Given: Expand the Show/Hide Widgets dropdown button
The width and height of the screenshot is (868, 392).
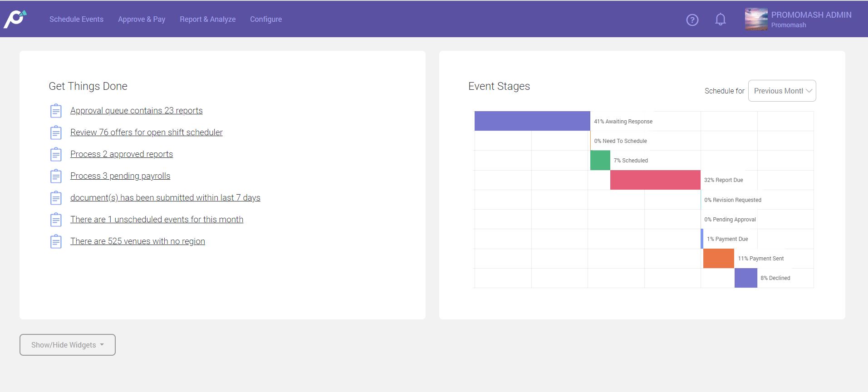Looking at the screenshot, I should tap(68, 345).
